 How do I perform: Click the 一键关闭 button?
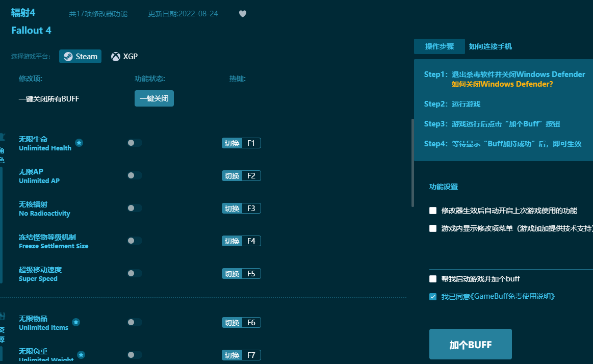pyautogui.click(x=154, y=98)
